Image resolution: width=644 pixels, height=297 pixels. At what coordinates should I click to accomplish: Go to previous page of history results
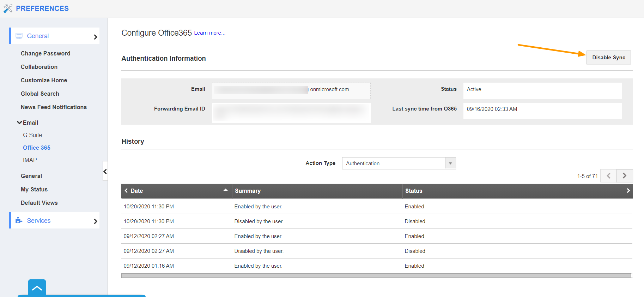point(608,176)
